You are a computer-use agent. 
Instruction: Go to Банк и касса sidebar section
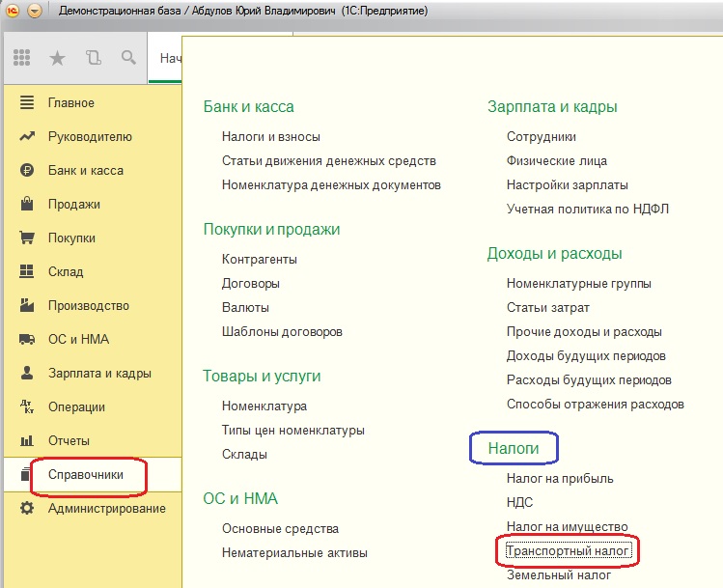(86, 171)
